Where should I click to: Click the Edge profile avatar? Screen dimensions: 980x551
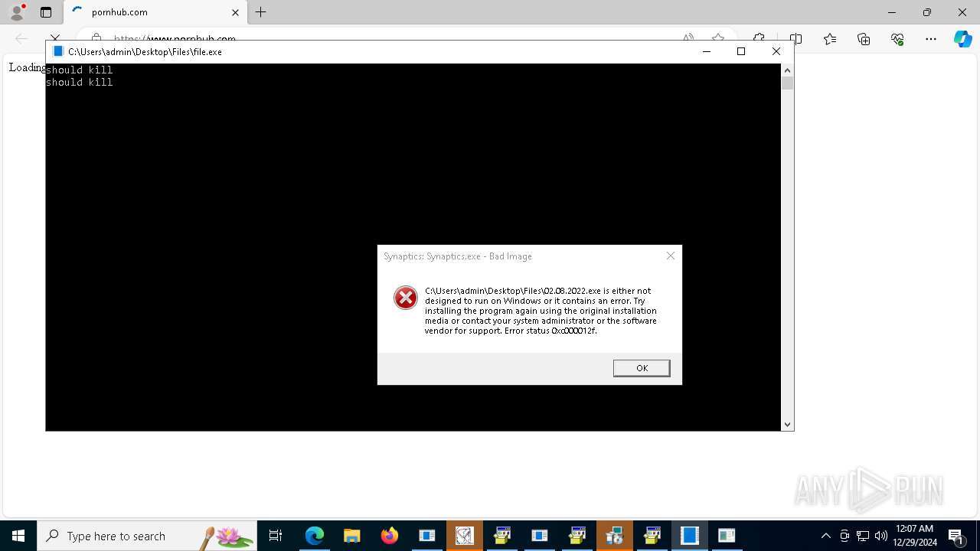pos(16,12)
